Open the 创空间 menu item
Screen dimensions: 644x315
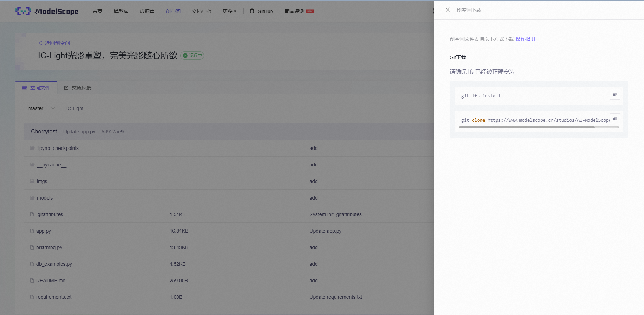173,11
